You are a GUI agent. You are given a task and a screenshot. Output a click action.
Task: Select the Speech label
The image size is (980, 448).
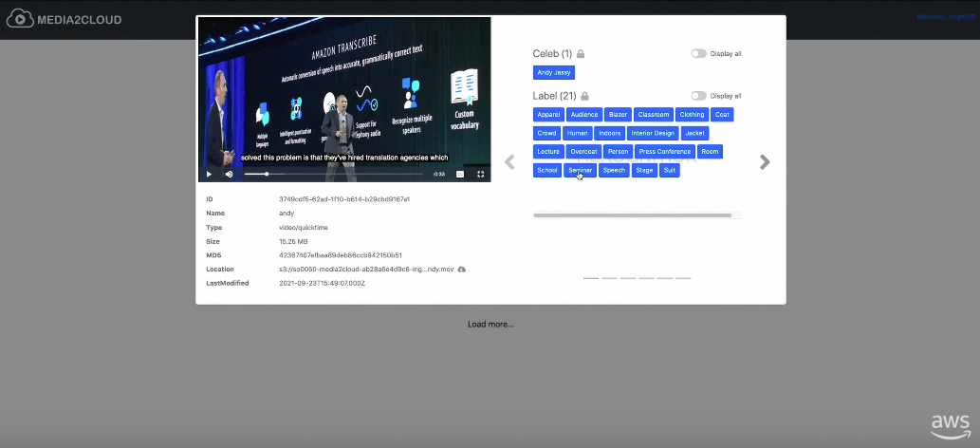[614, 170]
